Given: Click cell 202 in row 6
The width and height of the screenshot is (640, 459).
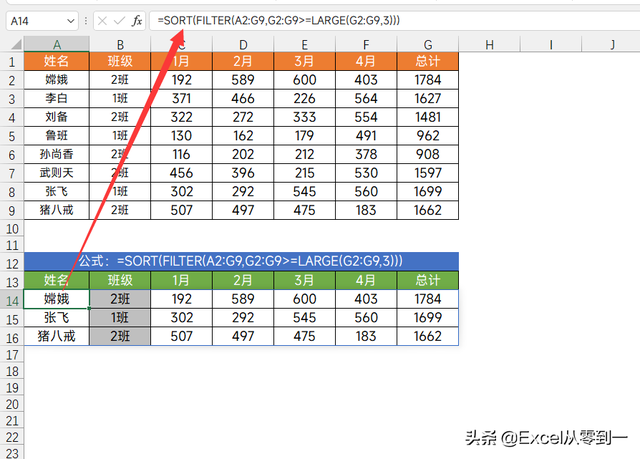Looking at the screenshot, I should tap(243, 154).
